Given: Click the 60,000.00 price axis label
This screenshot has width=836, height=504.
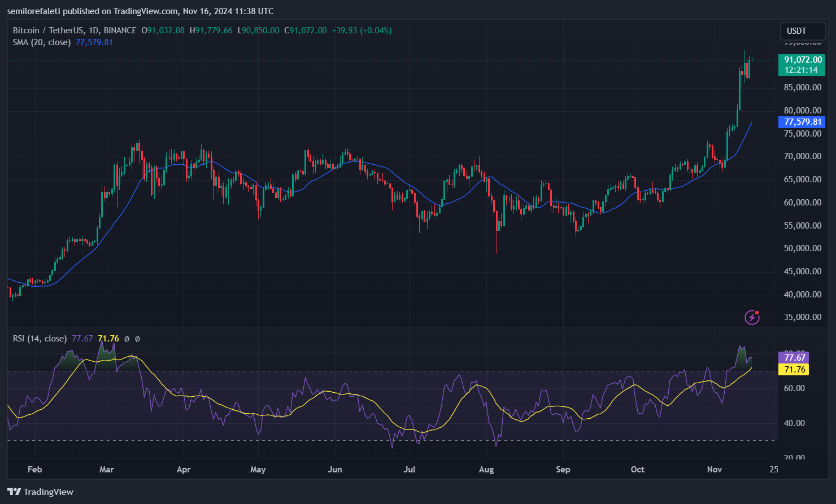Looking at the screenshot, I should coord(803,203).
